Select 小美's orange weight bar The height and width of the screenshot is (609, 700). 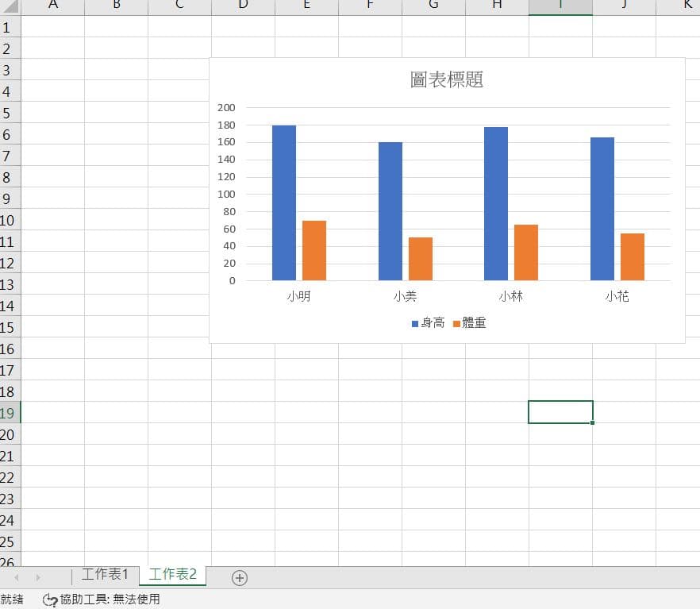(x=421, y=258)
